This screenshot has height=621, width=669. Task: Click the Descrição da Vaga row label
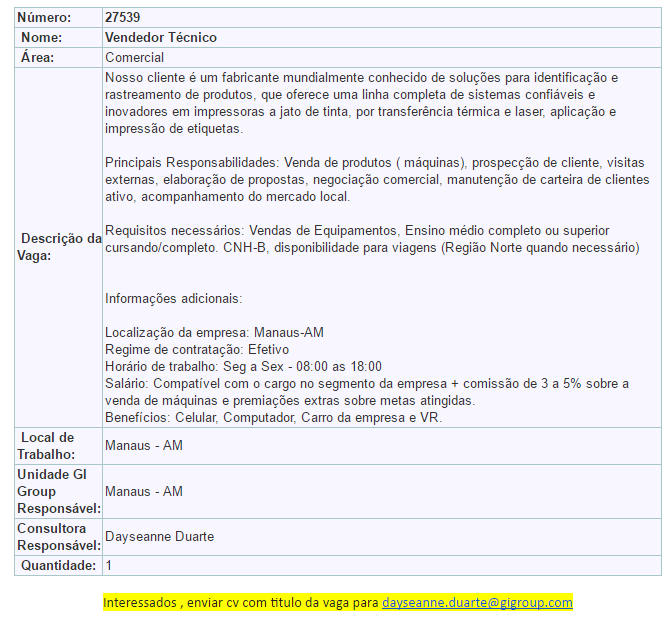click(60, 247)
